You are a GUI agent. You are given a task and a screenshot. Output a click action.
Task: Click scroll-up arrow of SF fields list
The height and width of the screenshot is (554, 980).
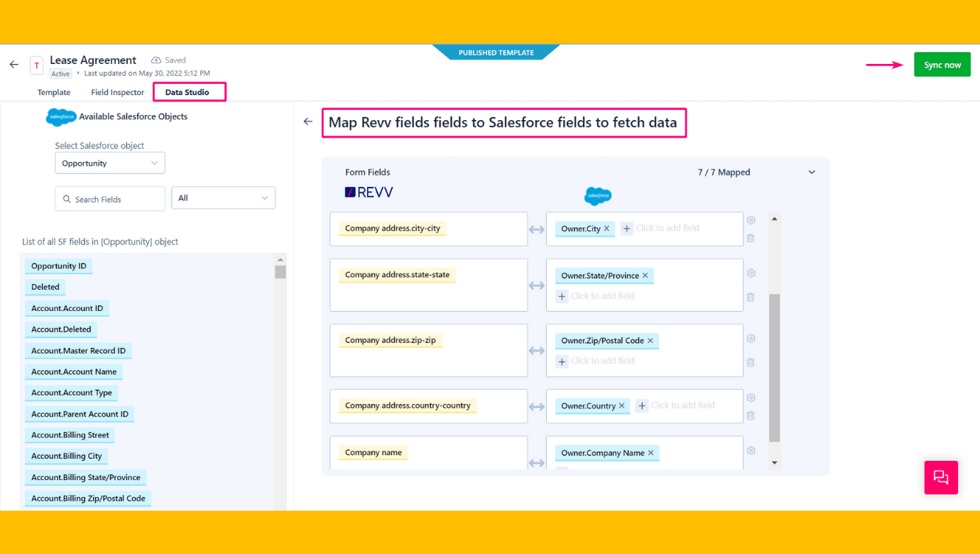click(281, 259)
